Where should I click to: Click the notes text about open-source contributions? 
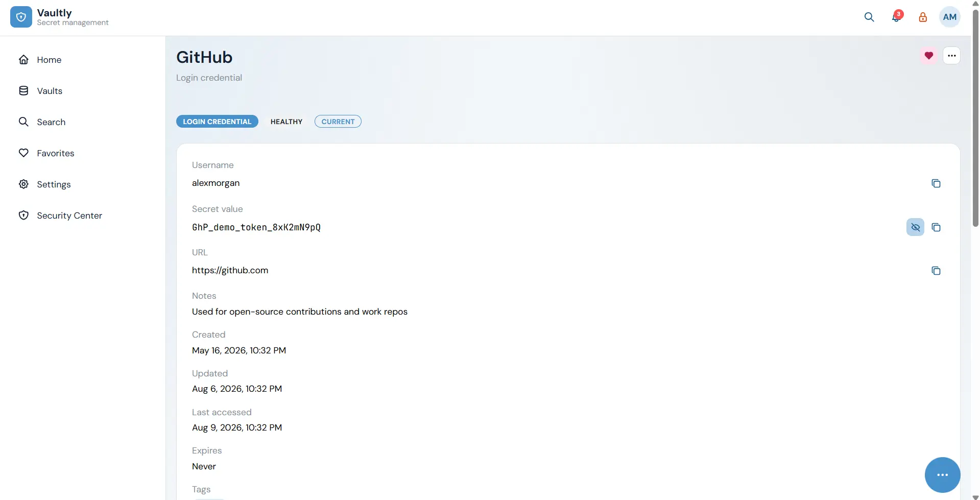[300, 312]
